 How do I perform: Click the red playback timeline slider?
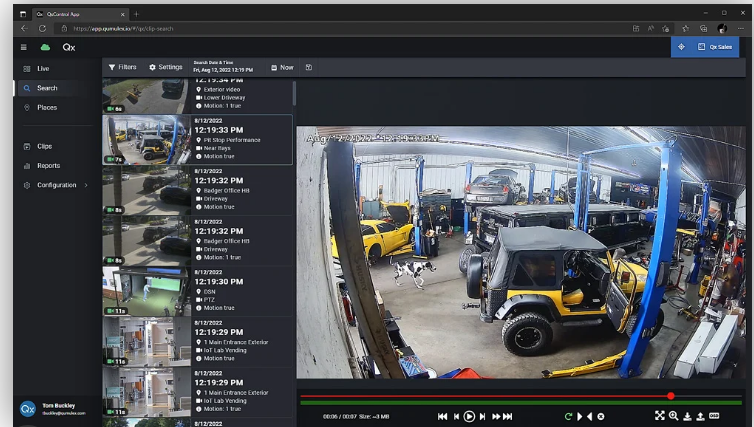(671, 396)
